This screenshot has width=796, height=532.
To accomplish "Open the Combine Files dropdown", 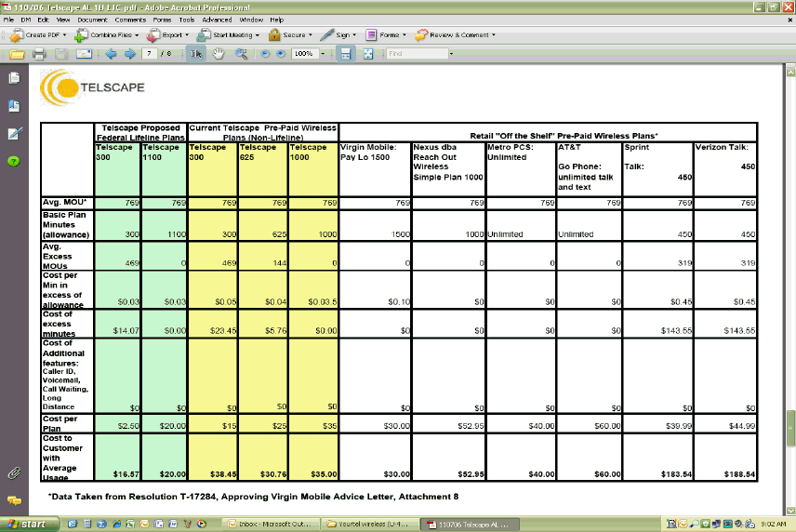I will [107, 35].
